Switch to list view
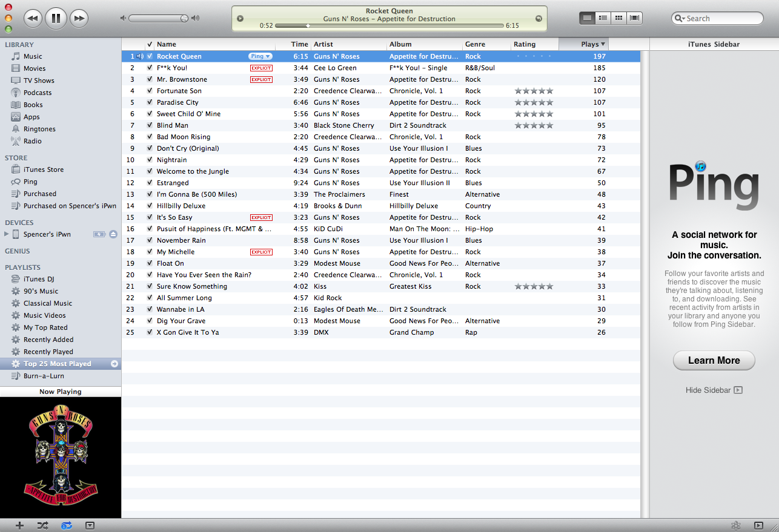The image size is (779, 532). (587, 18)
